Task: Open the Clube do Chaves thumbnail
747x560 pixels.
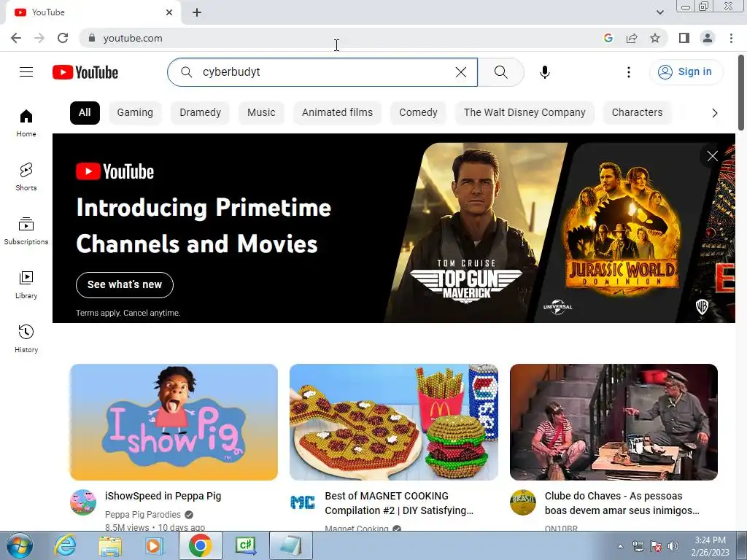Action: pyautogui.click(x=614, y=422)
